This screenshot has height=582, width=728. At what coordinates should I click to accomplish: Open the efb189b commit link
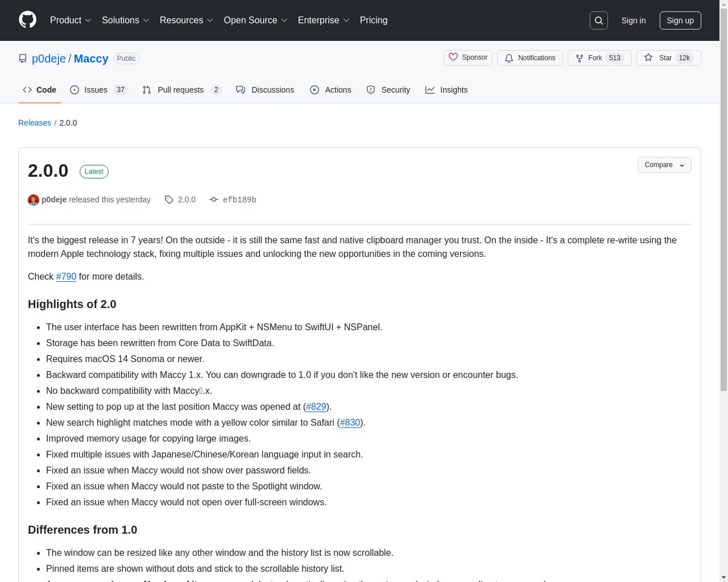pyautogui.click(x=239, y=199)
